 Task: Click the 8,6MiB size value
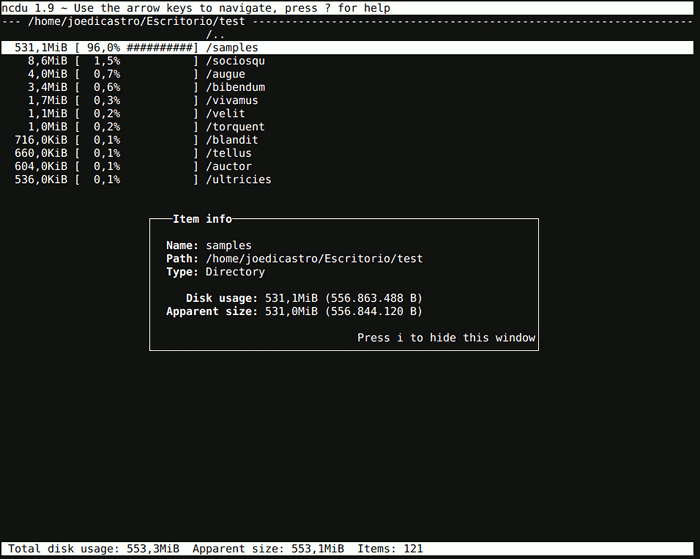[x=47, y=61]
